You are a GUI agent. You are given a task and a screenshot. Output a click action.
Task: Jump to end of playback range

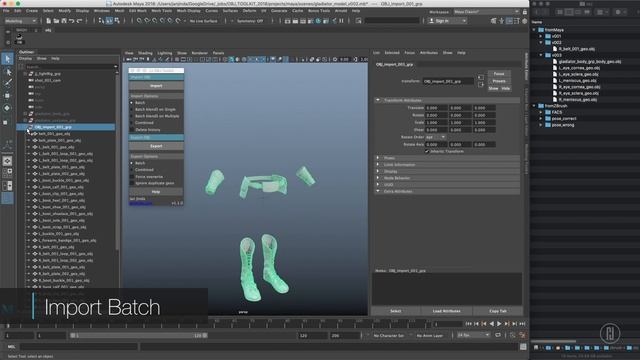pos(522,324)
